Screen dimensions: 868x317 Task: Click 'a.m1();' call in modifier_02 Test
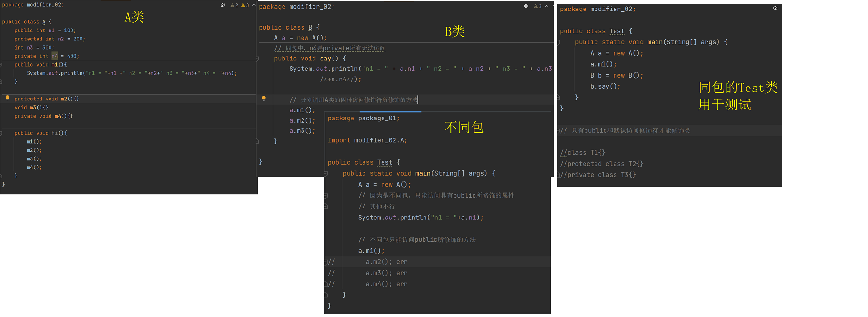click(604, 65)
